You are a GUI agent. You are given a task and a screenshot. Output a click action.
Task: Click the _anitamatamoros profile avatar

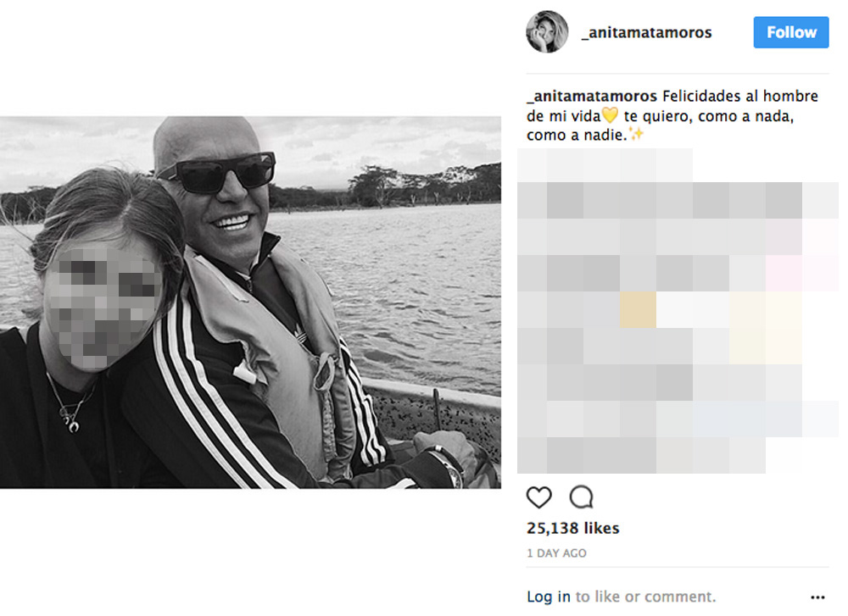[547, 32]
